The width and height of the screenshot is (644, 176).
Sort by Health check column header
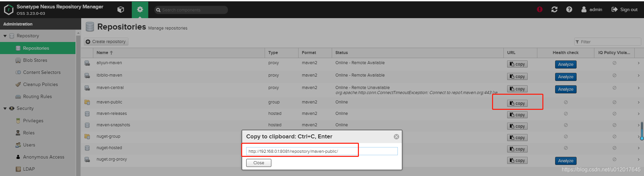(566, 53)
